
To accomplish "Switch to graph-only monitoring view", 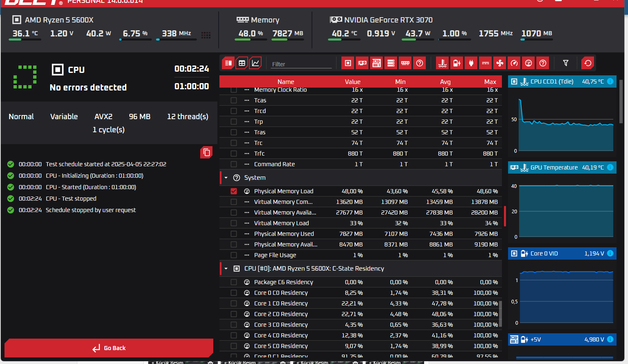I will coord(255,63).
